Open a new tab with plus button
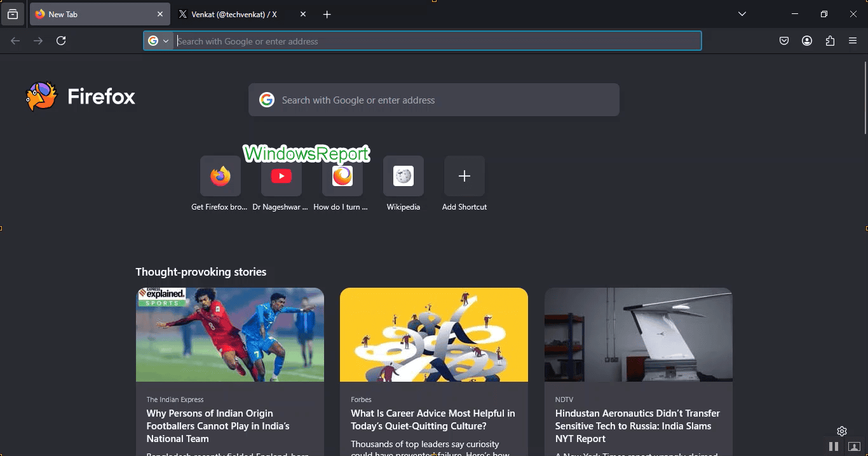The height and width of the screenshot is (456, 868). coord(327,14)
